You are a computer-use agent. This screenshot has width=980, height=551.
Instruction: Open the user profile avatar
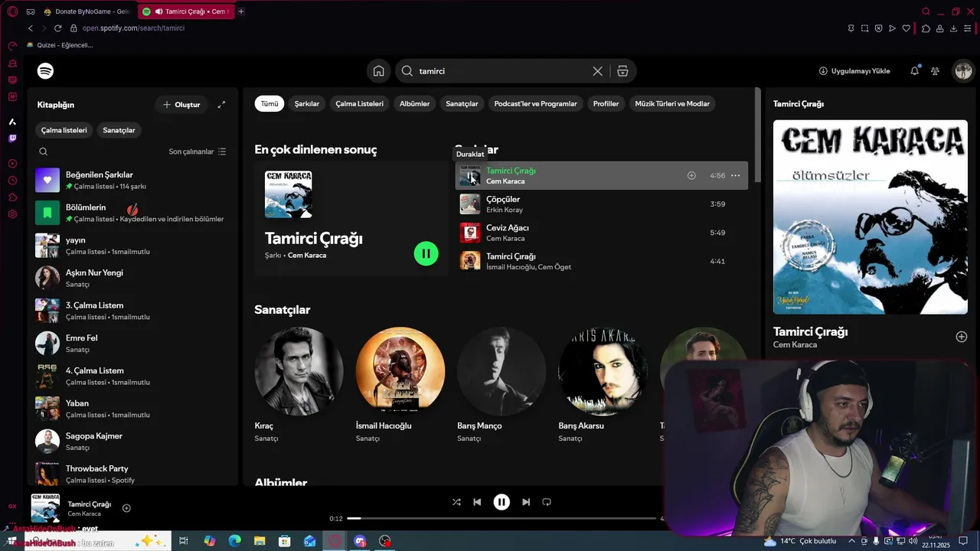point(962,71)
